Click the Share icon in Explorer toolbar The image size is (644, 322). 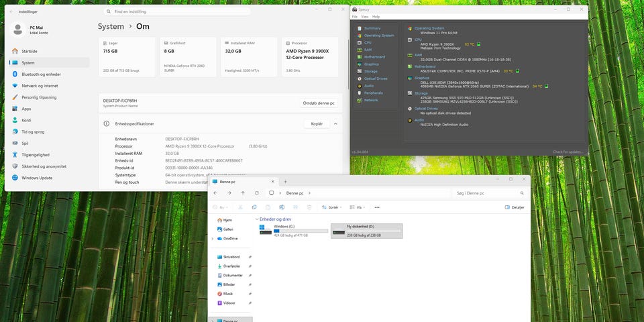point(296,207)
